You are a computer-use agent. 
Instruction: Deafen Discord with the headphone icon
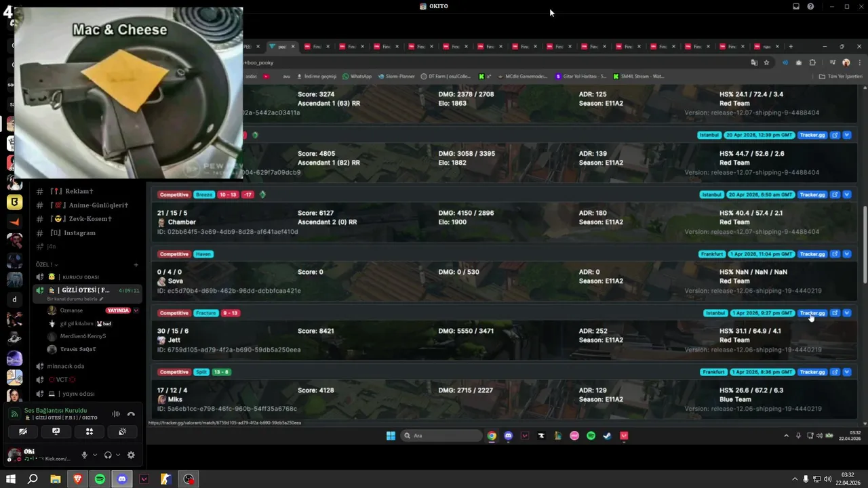point(108,455)
